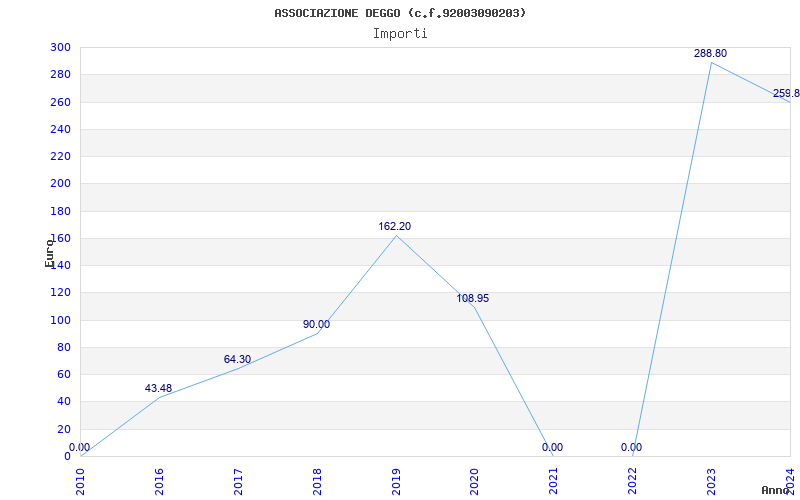The width and height of the screenshot is (800, 500).
Task: Click the Anno x-axis label
Action: [775, 490]
